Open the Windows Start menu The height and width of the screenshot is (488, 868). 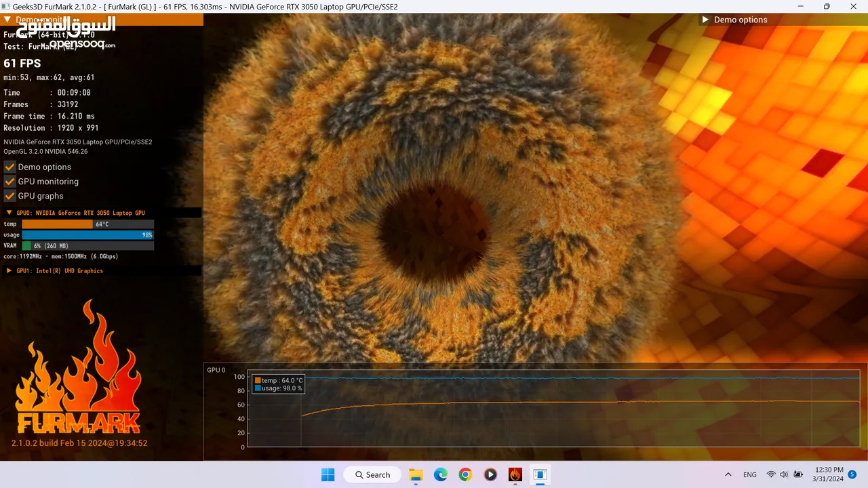(x=328, y=474)
